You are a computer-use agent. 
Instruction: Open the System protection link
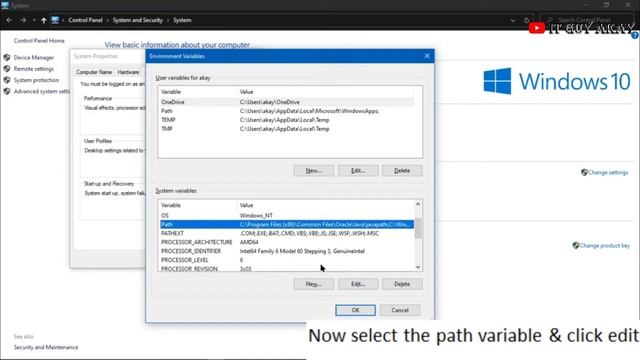[36, 80]
